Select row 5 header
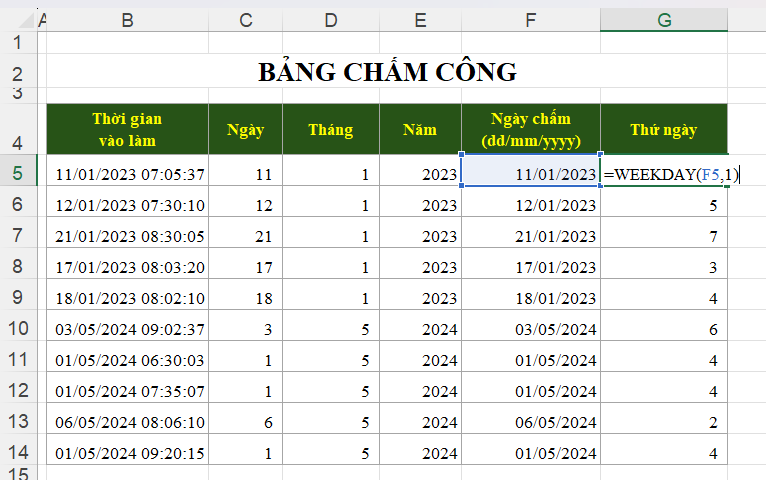Viewport: 766px width, 480px height. 17,174
